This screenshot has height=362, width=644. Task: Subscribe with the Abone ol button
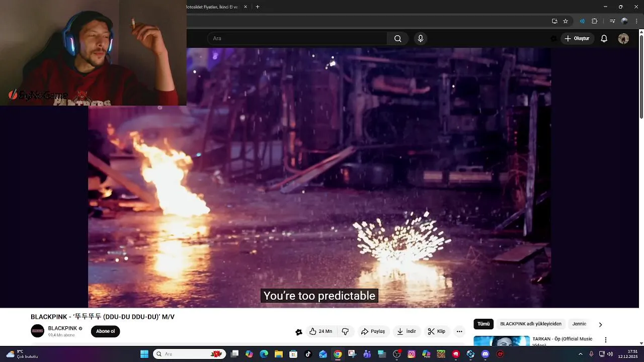(x=106, y=331)
